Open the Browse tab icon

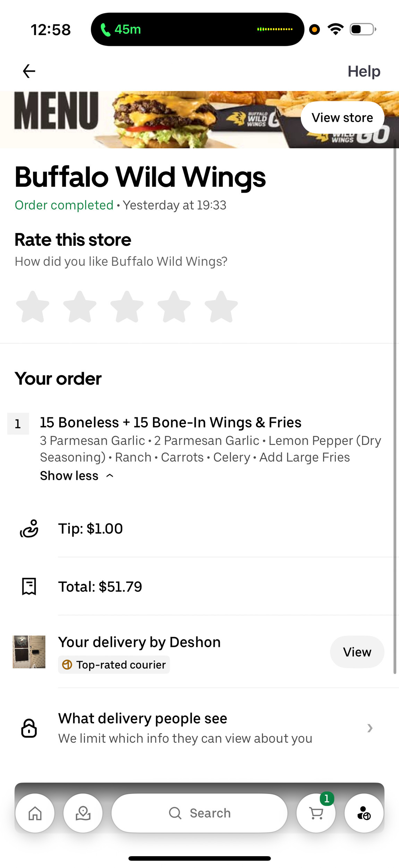[83, 813]
